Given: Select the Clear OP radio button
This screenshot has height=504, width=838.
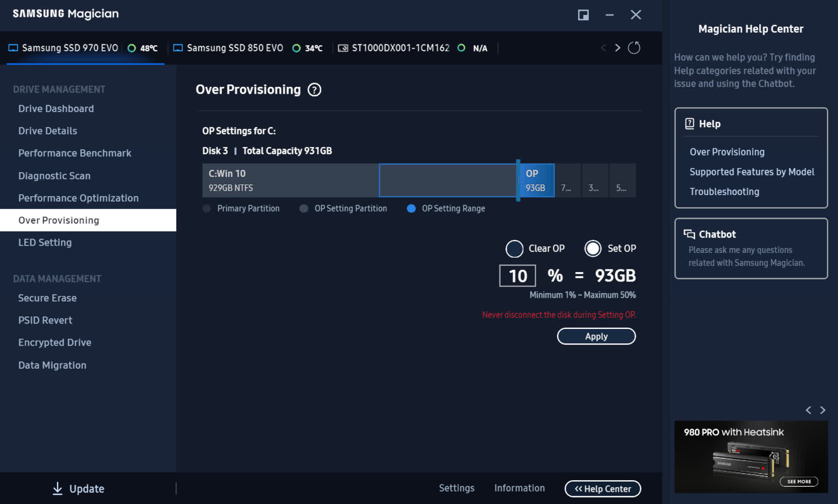Looking at the screenshot, I should click(x=514, y=249).
